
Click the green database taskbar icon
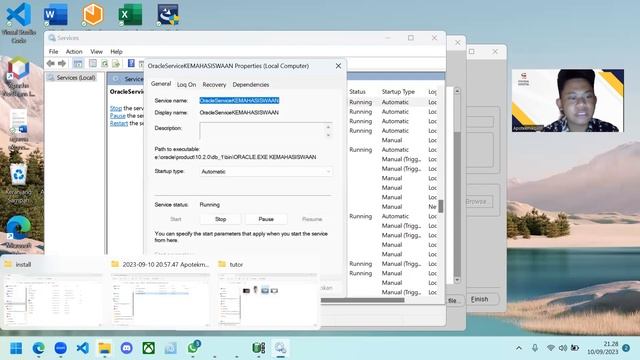(258, 348)
